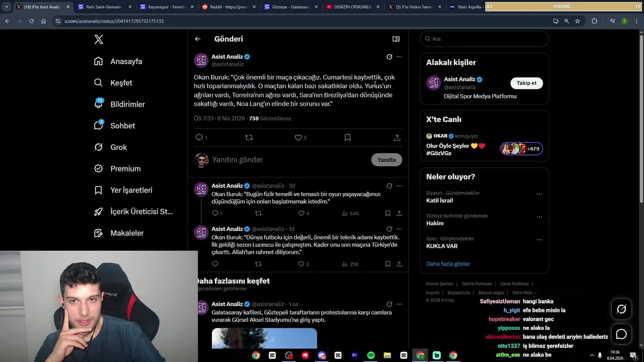
Task: Switch to the Reddit tab
Action: pyautogui.click(x=228, y=7)
